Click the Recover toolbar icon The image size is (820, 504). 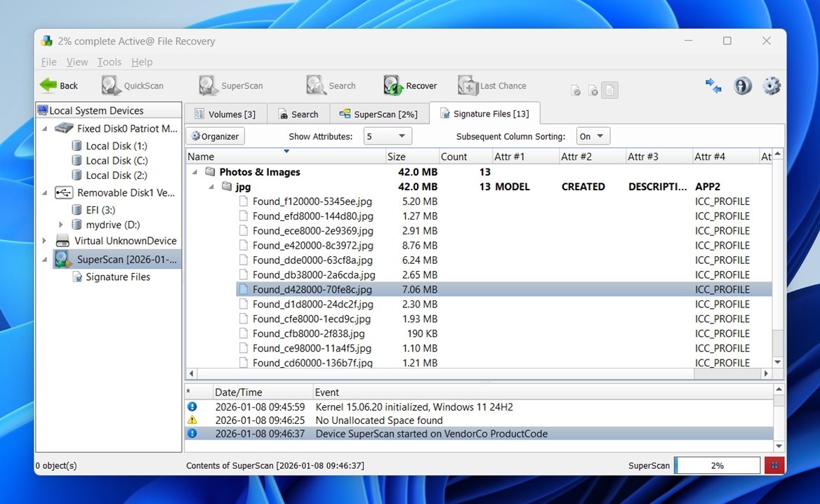(411, 84)
